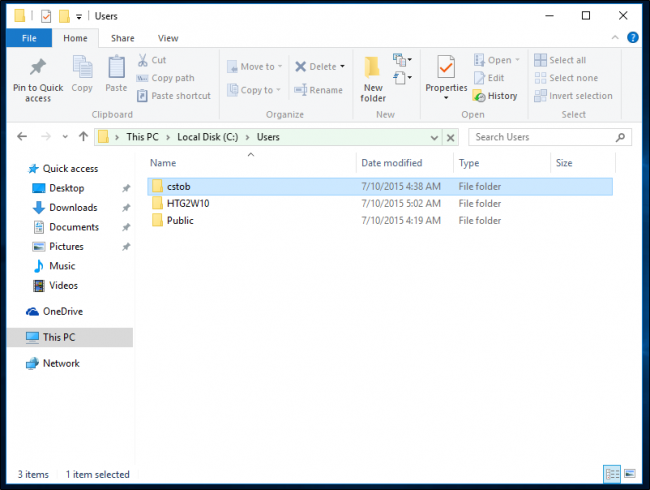Screen dimensions: 650x490
Task: Switch to details view in status bar
Action: point(612,474)
